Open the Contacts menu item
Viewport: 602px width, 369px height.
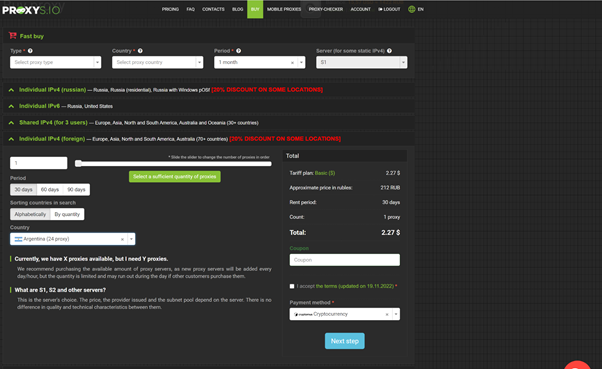(x=213, y=9)
